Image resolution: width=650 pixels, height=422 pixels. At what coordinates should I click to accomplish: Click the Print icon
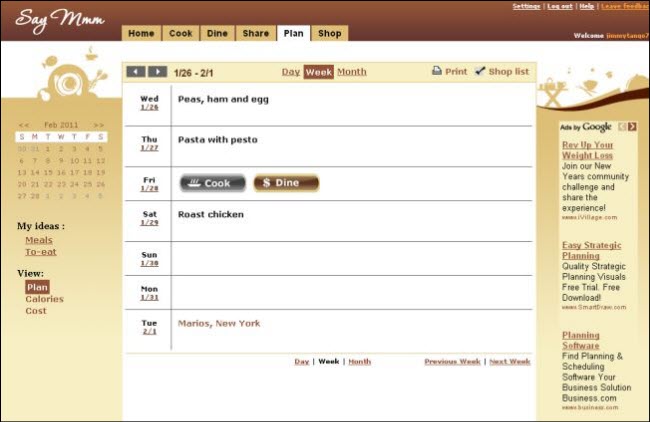[437, 72]
